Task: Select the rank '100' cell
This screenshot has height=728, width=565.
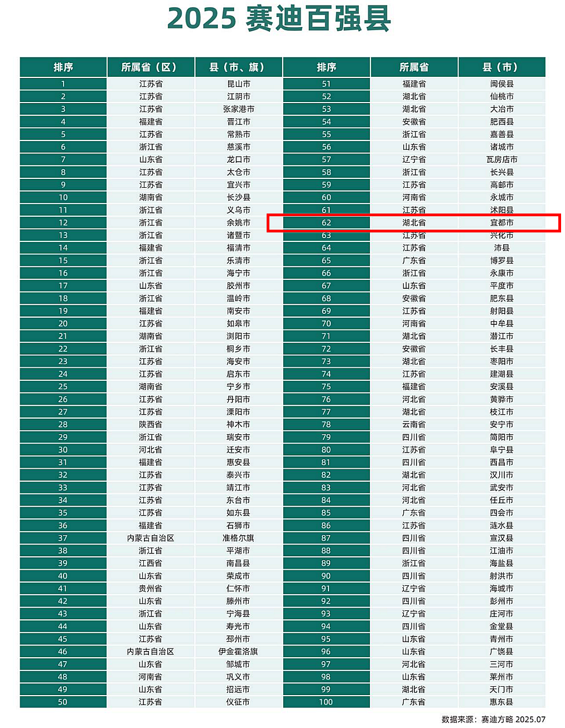Action: coord(326,702)
